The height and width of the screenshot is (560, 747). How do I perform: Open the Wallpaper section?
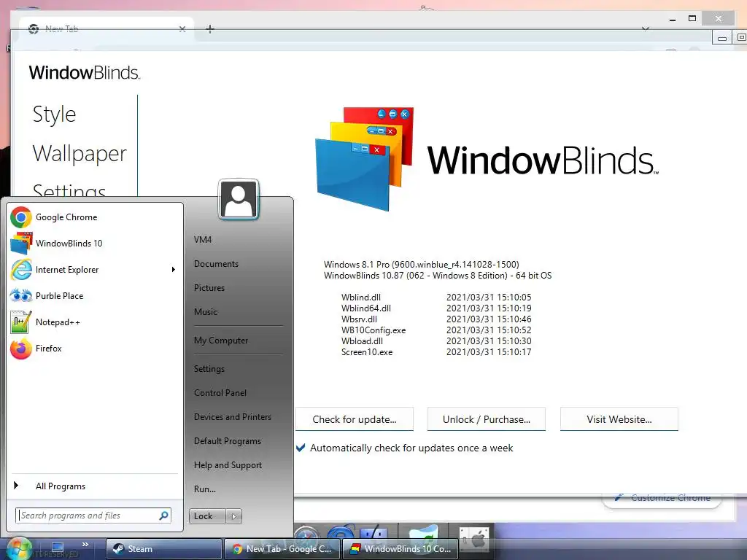80,153
